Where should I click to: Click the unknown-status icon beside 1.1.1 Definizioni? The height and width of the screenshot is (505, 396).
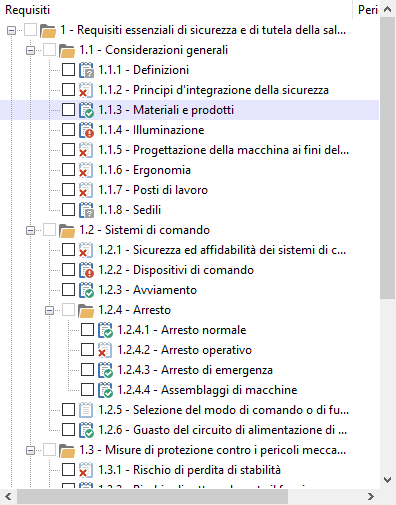click(x=86, y=70)
